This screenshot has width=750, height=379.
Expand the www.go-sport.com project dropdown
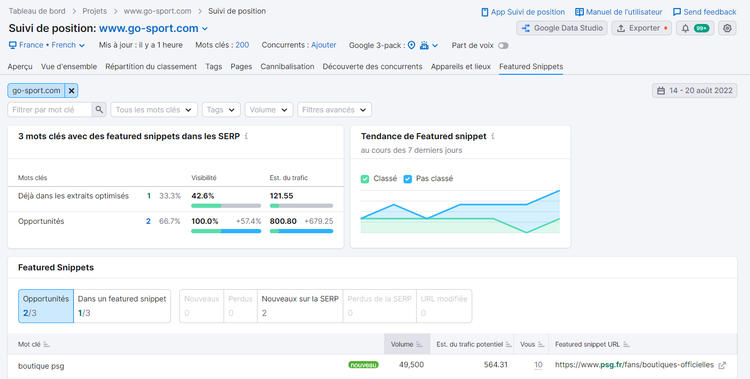[x=205, y=29]
